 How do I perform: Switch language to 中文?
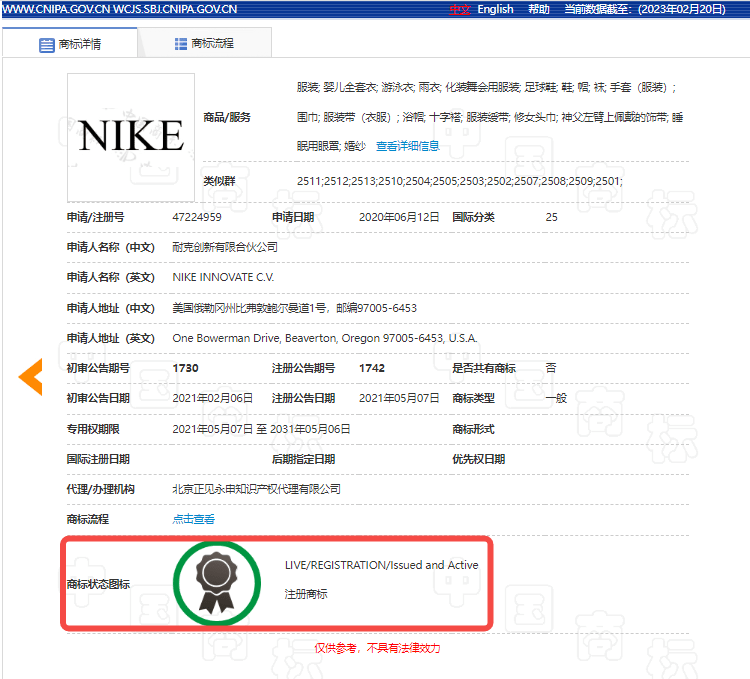[459, 9]
